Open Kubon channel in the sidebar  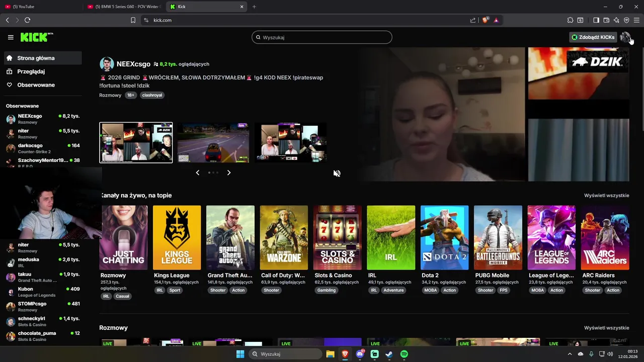tap(43, 292)
